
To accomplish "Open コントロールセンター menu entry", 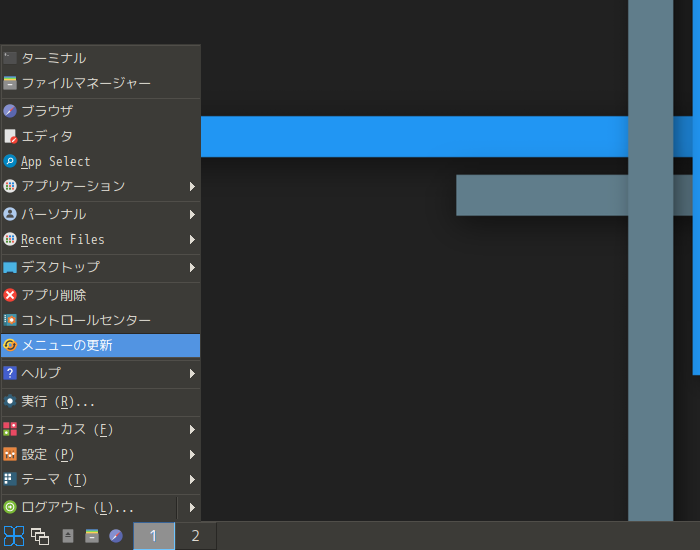I will click(100, 320).
